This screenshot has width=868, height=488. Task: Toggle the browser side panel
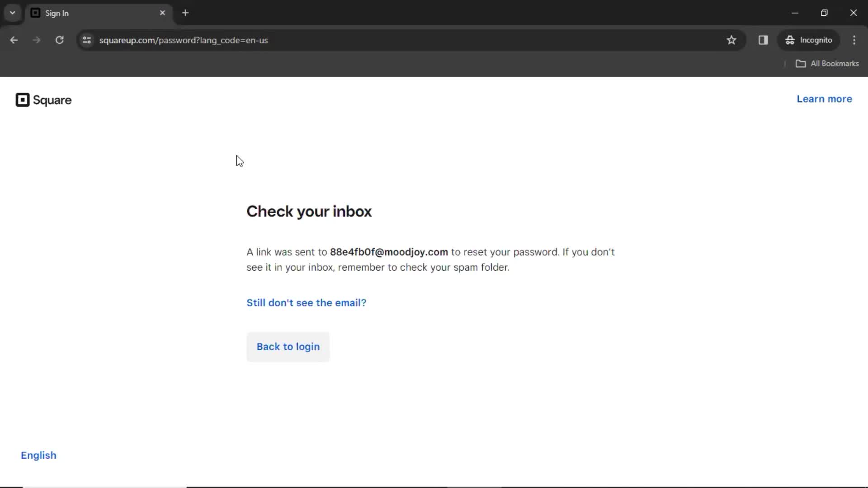click(x=763, y=40)
